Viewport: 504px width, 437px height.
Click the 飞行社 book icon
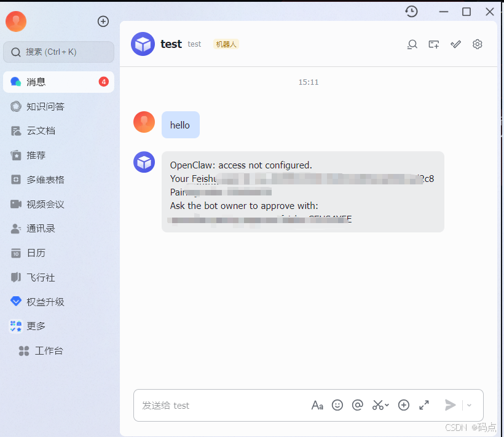coord(16,277)
